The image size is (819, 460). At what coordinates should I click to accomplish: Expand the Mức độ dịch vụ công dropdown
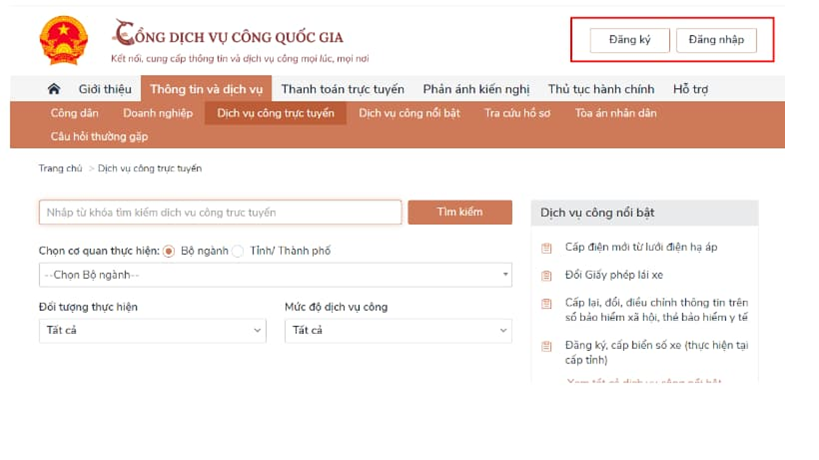tap(398, 331)
